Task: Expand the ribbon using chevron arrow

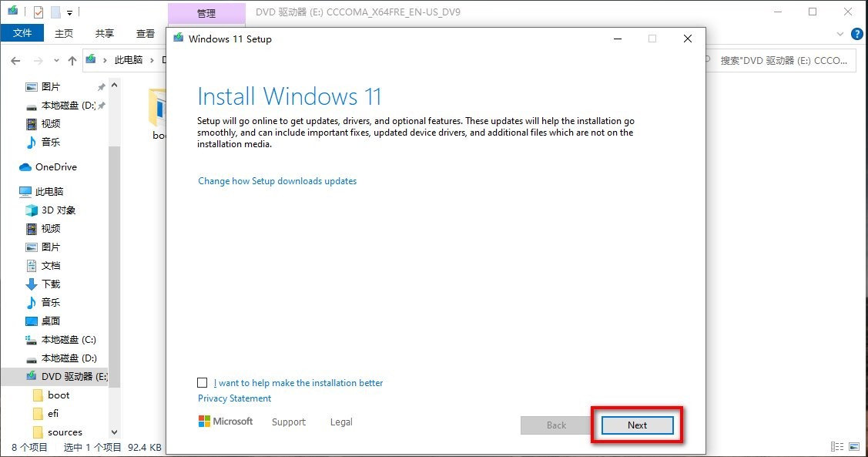Action: pyautogui.click(x=841, y=34)
